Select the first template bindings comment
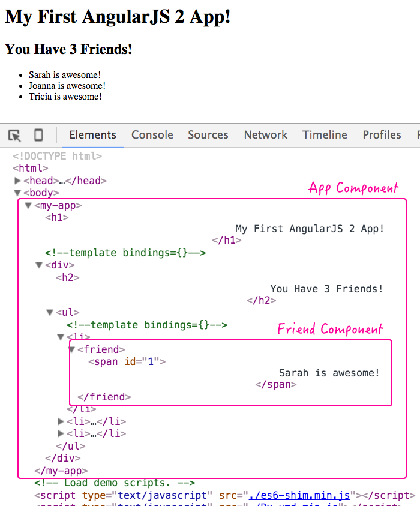Image resolution: width=420 pixels, height=506 pixels. [x=125, y=253]
